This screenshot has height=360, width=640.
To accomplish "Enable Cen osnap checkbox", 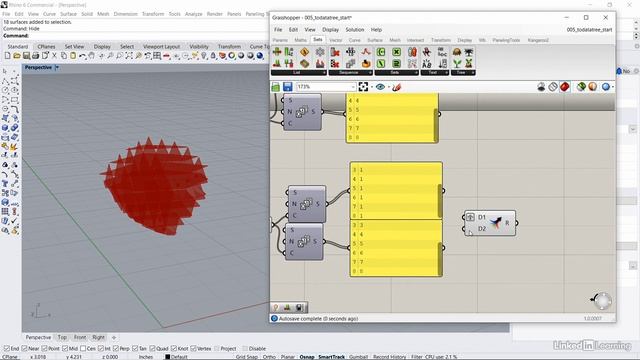I will coord(83,349).
